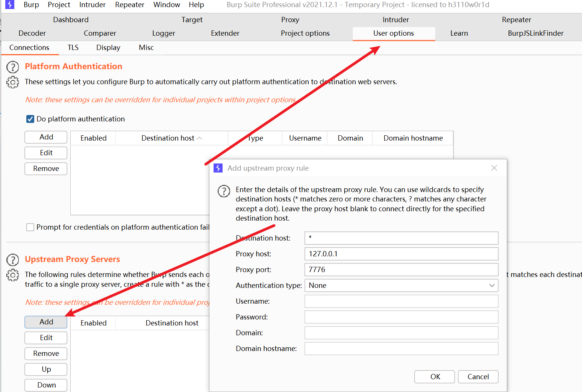Open Platform Authentication gear settings icon
Image resolution: width=582 pixels, height=392 pixels.
pyautogui.click(x=13, y=82)
